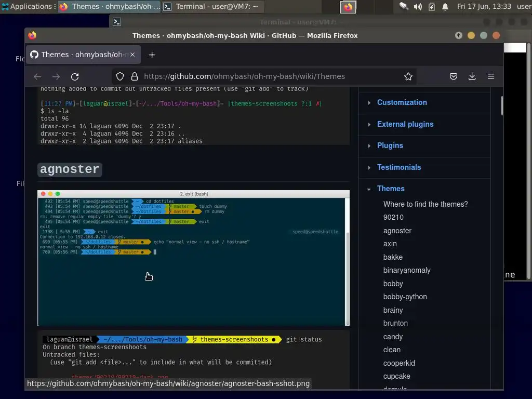Viewport: 532px width, 399px height.
Task: Jump to the bobby-python theme entry
Action: [x=405, y=297]
